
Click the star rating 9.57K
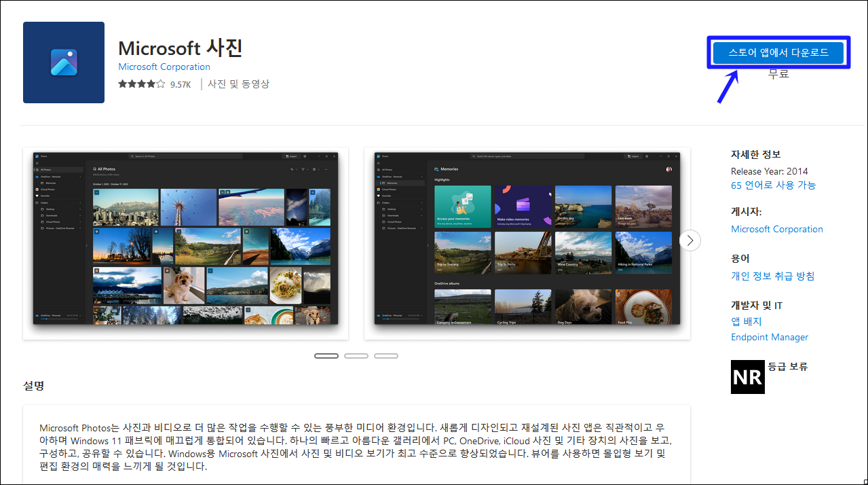155,84
